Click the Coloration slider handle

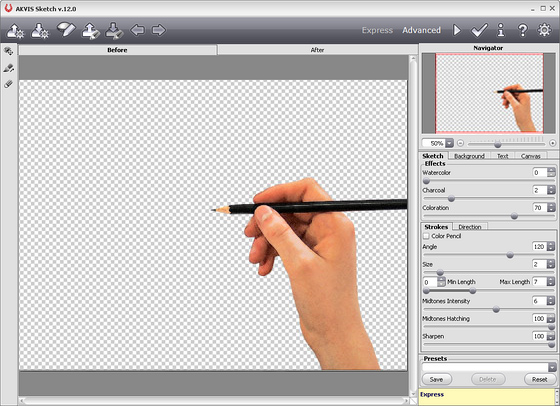[x=514, y=216]
